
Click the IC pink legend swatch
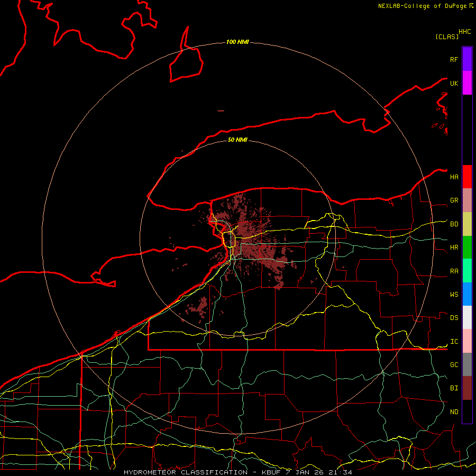click(467, 341)
